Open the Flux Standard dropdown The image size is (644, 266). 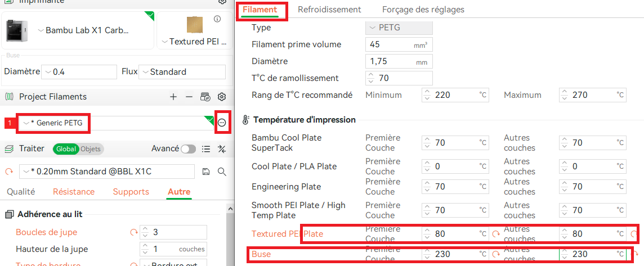(x=182, y=72)
